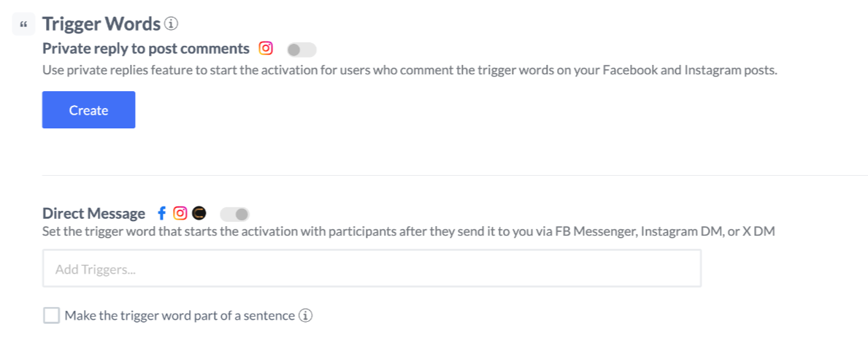Click the Instagram icon beside Private reply
This screenshot has width=868, height=340.
pyautogui.click(x=266, y=49)
